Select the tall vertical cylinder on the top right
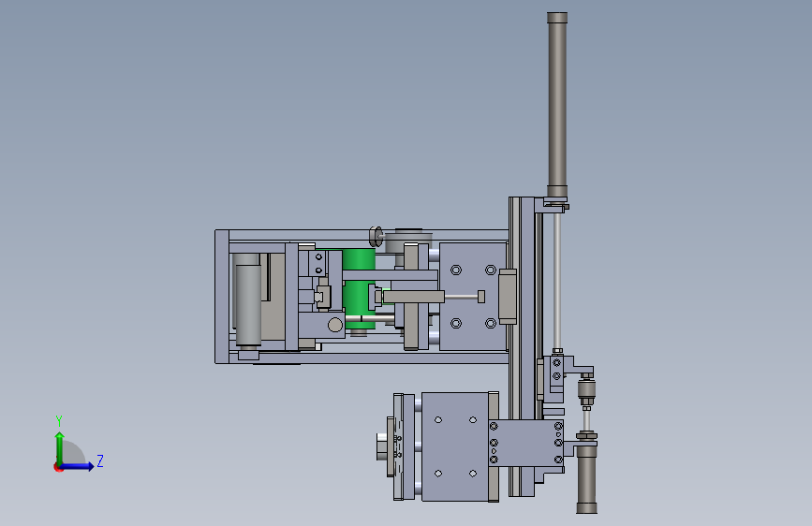This screenshot has width=812, height=526. pos(557,106)
